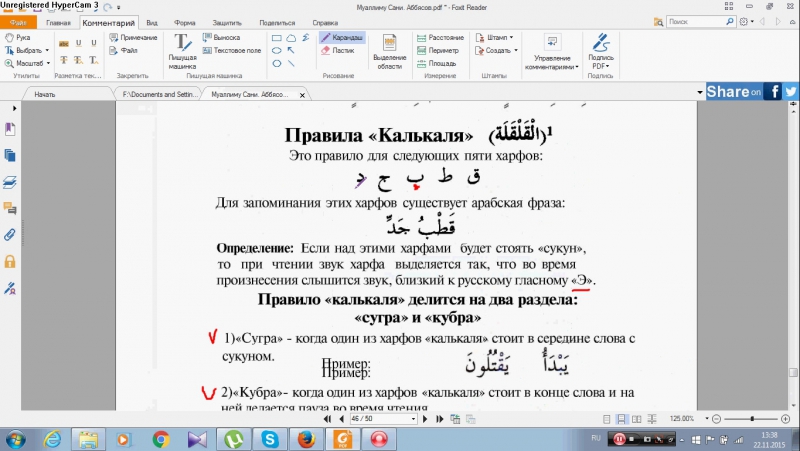Screen dimensions: 800x451
Task: Select the Выноска (Callout) tool
Action: pos(220,37)
